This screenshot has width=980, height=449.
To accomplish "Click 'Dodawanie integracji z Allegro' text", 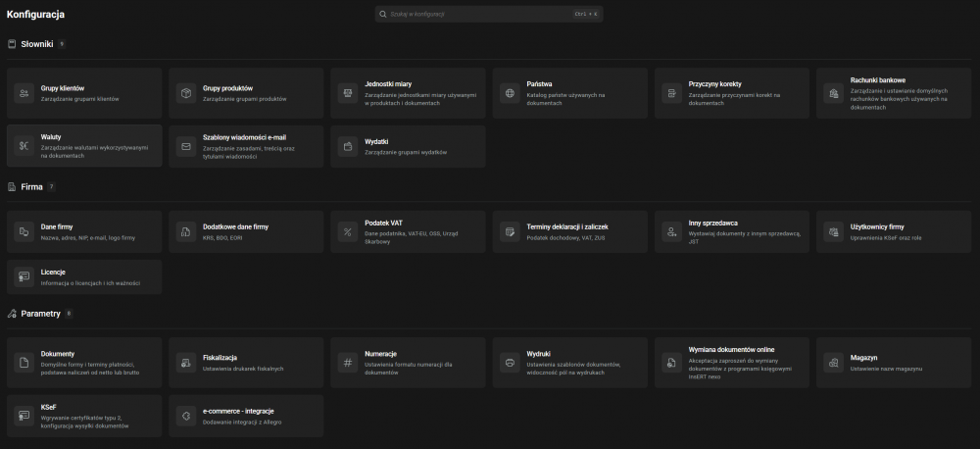I will click(242, 423).
